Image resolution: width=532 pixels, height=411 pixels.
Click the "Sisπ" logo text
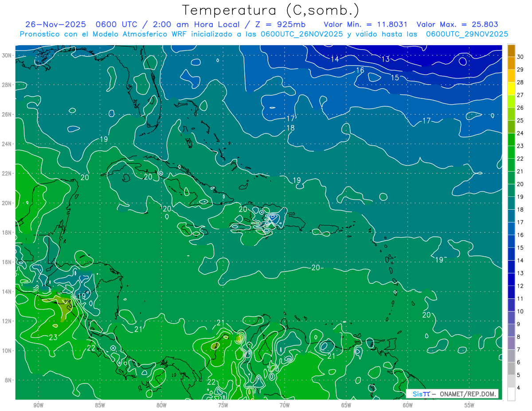[x=421, y=394]
